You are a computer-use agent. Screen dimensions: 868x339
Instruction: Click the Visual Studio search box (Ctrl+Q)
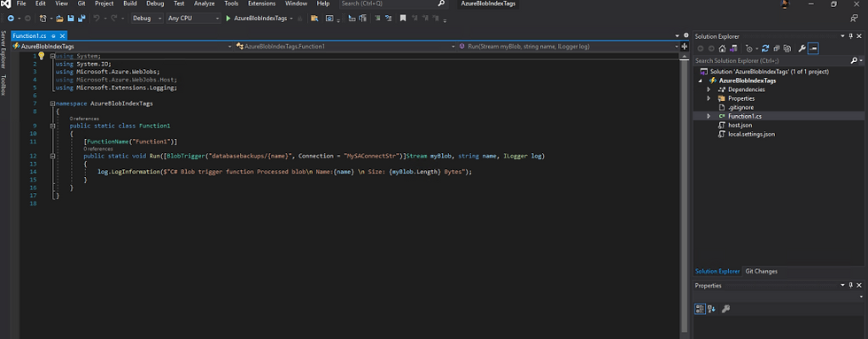click(x=392, y=4)
